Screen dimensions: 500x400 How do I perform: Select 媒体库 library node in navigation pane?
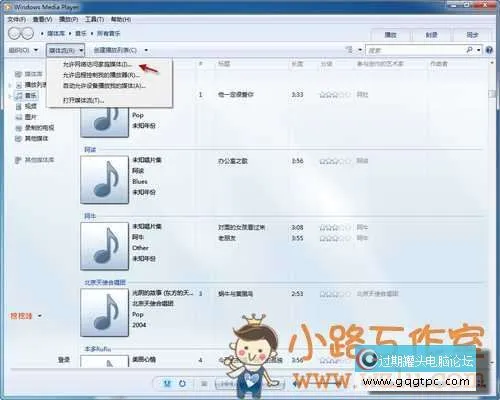pos(29,74)
